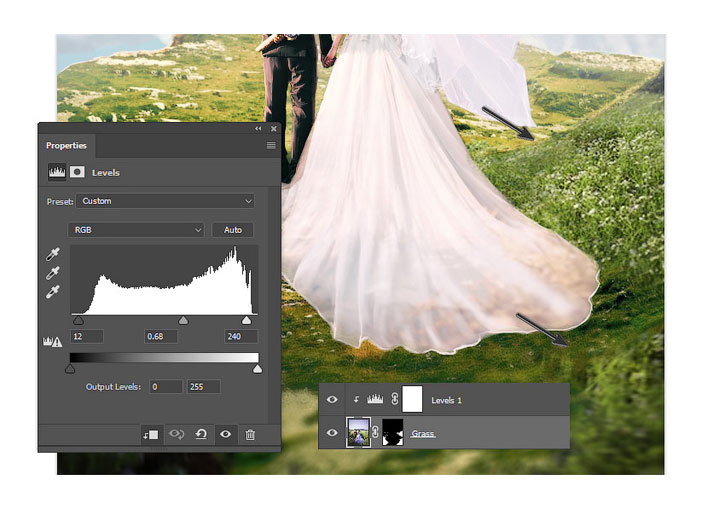Image resolution: width=725 pixels, height=509 pixels.
Task: Select the Grass layer name
Action: click(x=423, y=434)
